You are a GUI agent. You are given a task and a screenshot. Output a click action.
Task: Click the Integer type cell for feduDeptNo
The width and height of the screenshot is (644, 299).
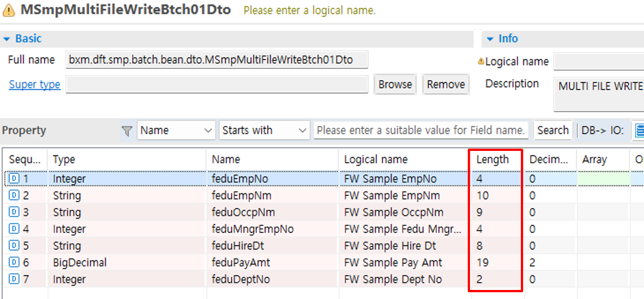point(127,279)
